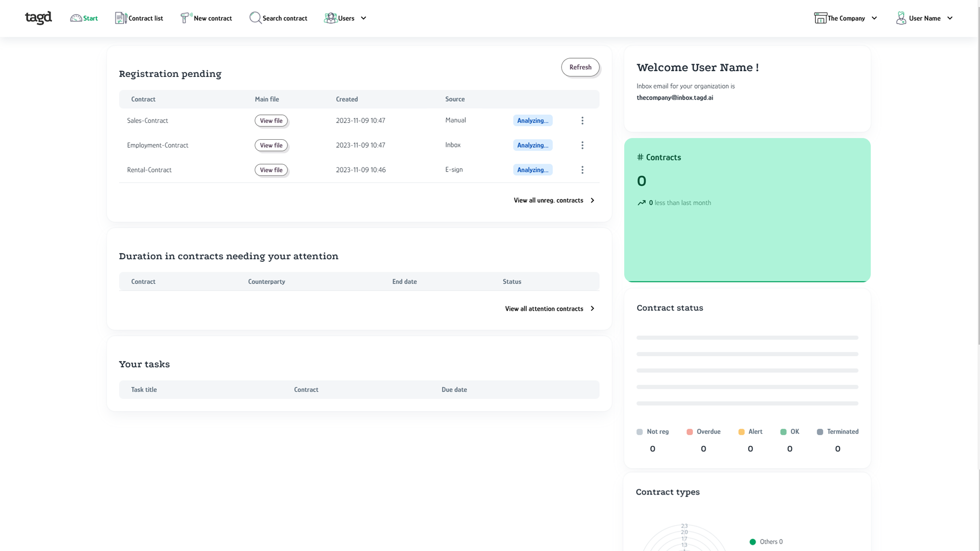Click the Users group icon

330,18
